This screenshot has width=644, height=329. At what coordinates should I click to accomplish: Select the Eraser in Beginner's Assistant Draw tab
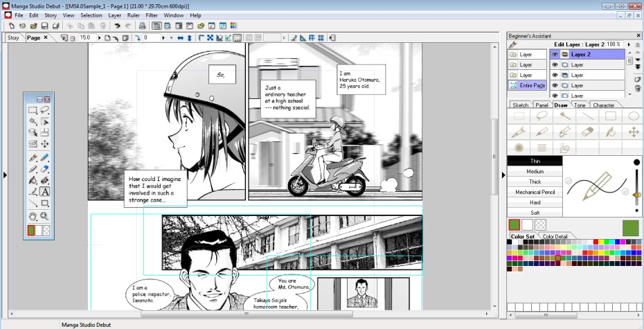click(x=587, y=132)
